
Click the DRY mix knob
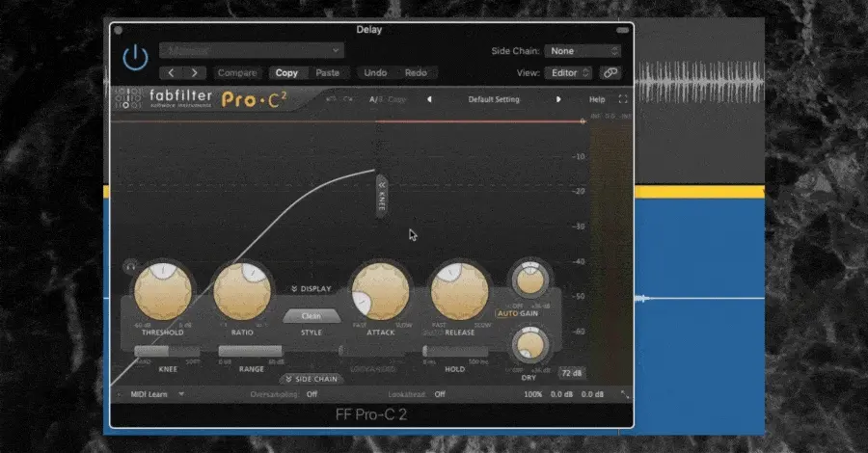pyautogui.click(x=530, y=345)
